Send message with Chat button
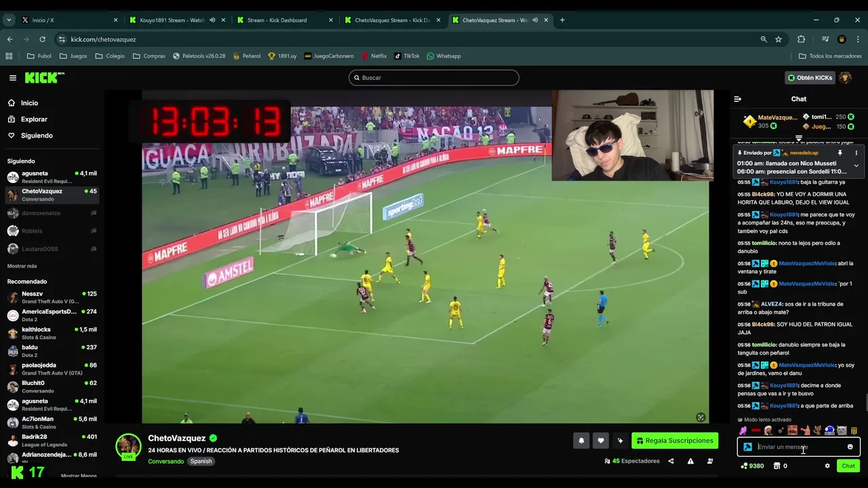Image resolution: width=868 pixels, height=488 pixels. pos(848,466)
